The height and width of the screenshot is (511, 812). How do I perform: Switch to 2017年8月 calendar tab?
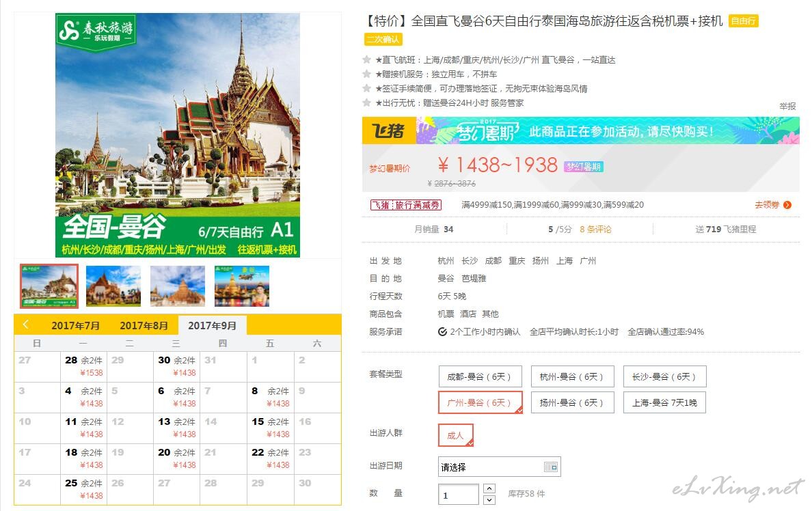144,326
